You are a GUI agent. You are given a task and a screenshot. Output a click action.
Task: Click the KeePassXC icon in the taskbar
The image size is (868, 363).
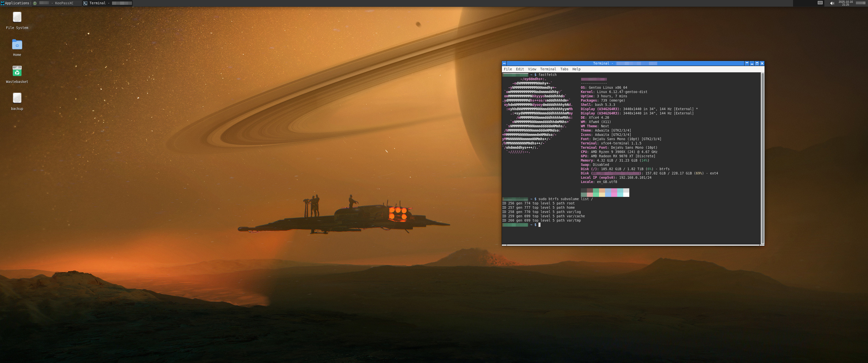(35, 3)
